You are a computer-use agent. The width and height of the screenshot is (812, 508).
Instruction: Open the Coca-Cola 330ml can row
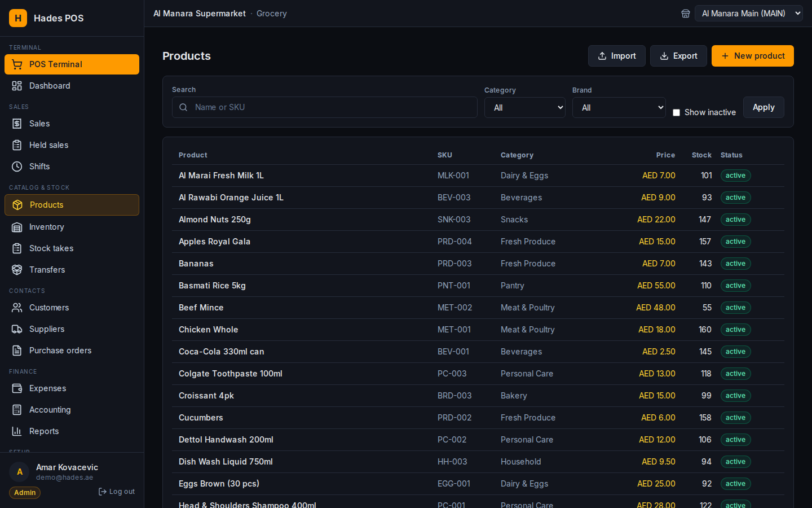tap(478, 352)
